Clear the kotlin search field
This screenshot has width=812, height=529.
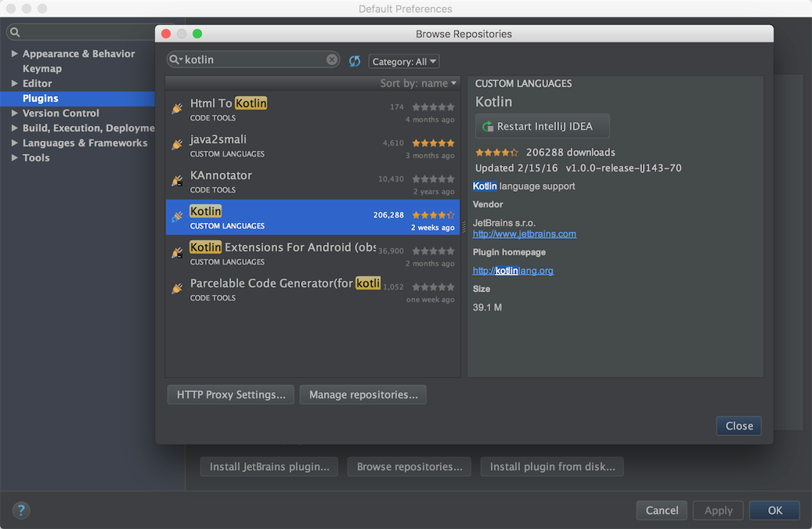point(332,59)
